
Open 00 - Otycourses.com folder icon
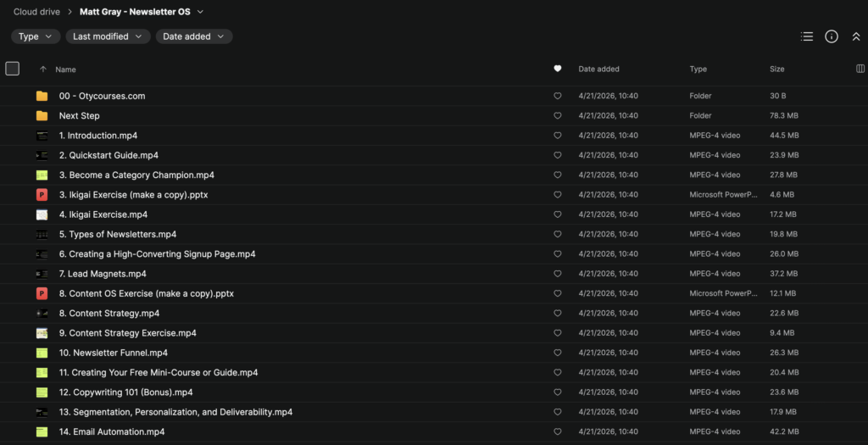pyautogui.click(x=42, y=96)
